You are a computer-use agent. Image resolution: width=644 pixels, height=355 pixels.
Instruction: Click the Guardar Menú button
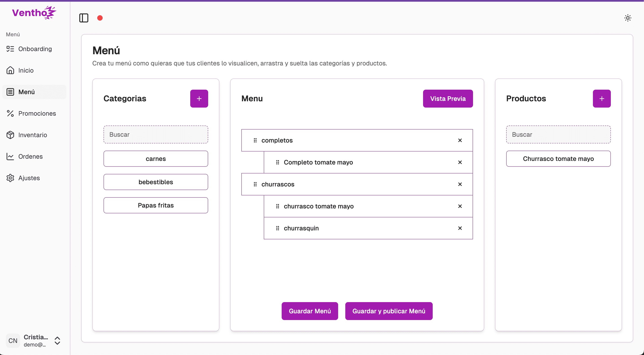click(309, 311)
